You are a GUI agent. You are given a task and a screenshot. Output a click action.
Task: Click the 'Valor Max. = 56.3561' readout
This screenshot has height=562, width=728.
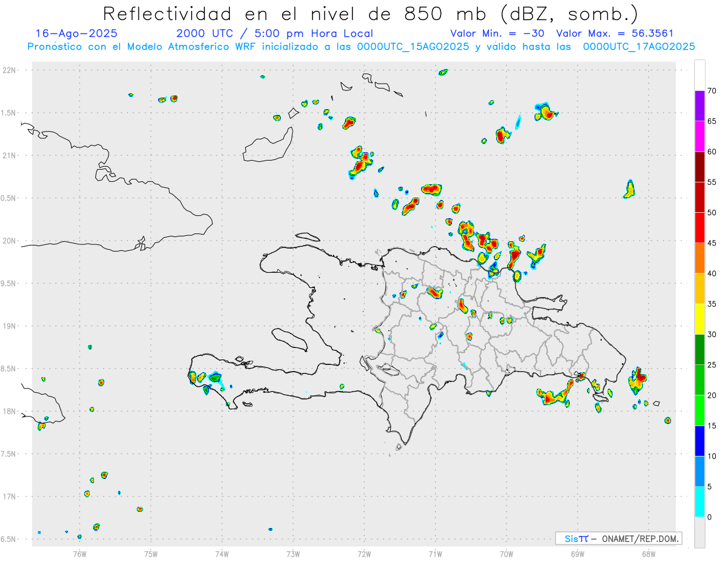615,33
